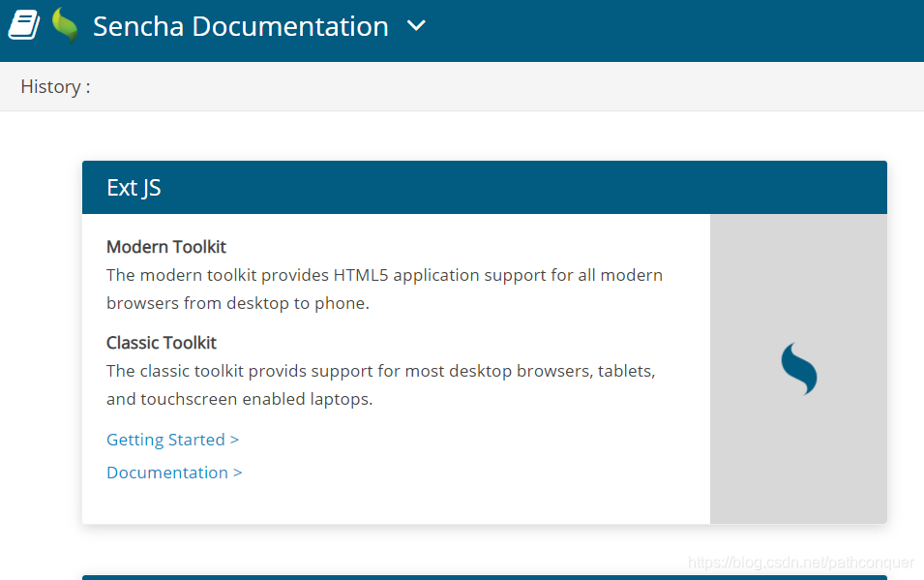Open the Documentation link in Ext JS card
This screenshot has width=924, height=580.
tap(174, 473)
